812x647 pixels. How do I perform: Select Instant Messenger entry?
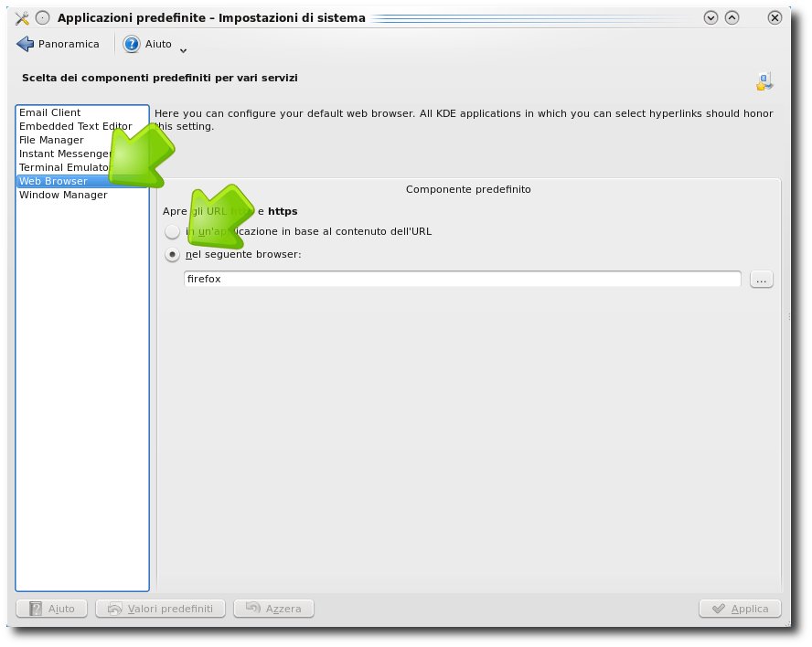(82, 154)
